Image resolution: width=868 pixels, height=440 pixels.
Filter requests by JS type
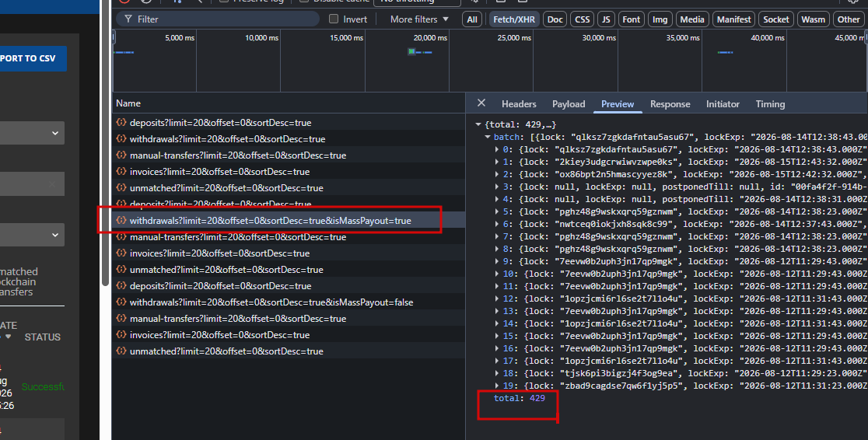pyautogui.click(x=606, y=19)
